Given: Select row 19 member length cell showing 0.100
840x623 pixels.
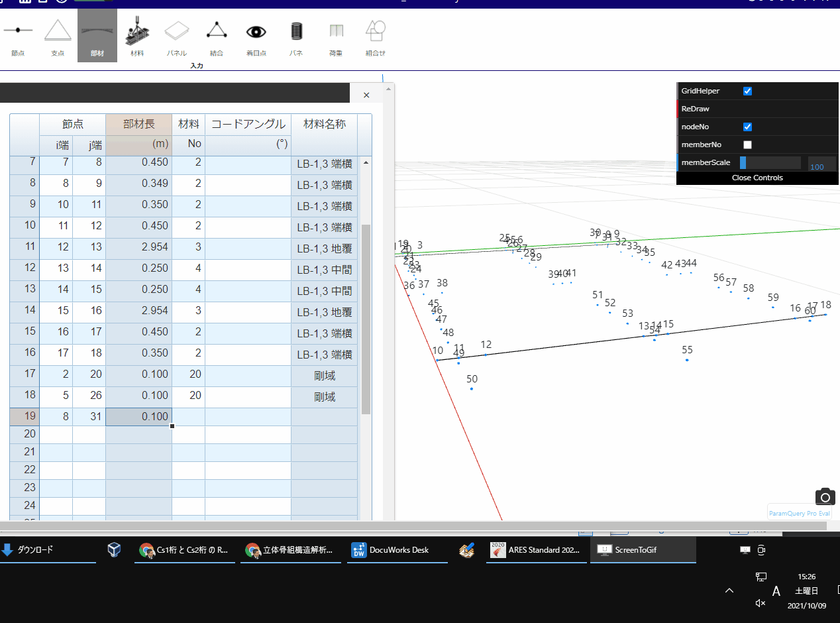Looking at the screenshot, I should coord(138,416).
